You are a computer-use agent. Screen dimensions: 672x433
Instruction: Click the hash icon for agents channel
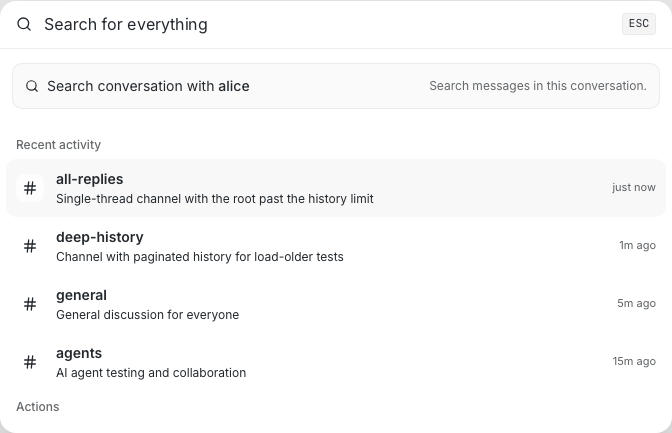pyautogui.click(x=30, y=362)
